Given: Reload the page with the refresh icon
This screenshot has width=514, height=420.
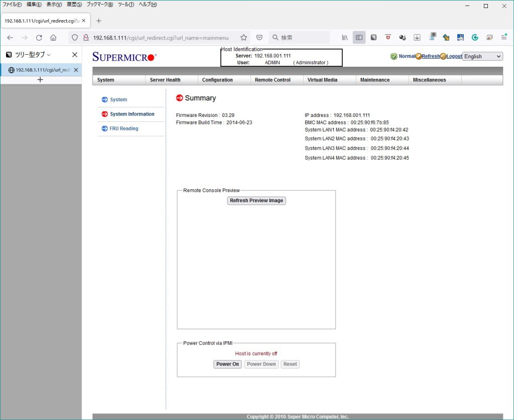Looking at the screenshot, I should pyautogui.click(x=39, y=38).
